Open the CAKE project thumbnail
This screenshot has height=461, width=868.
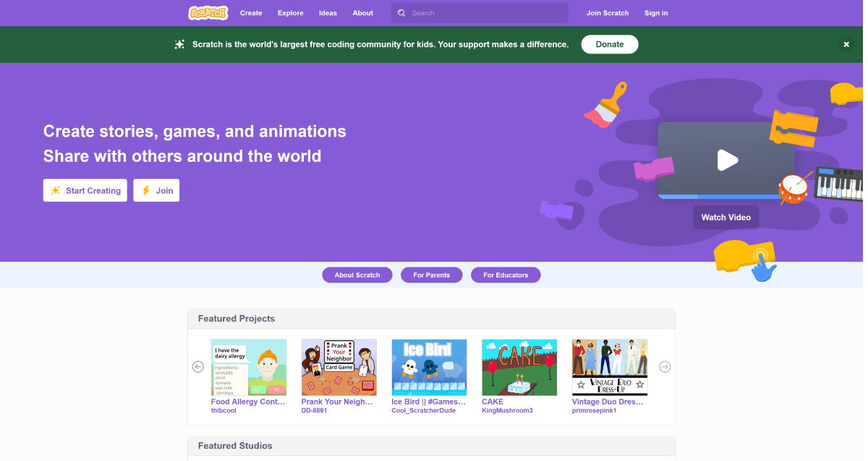click(519, 367)
